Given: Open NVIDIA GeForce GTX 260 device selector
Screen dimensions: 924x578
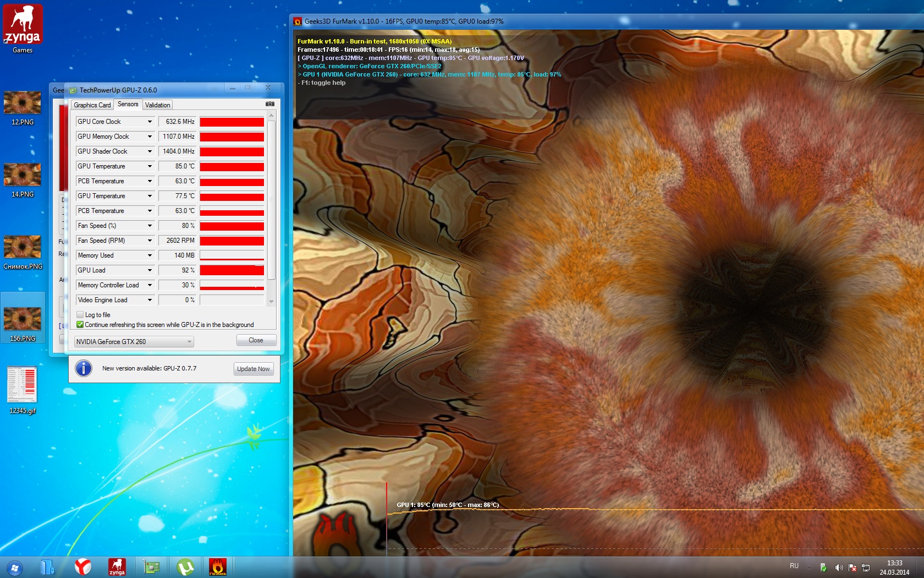Looking at the screenshot, I should (134, 342).
